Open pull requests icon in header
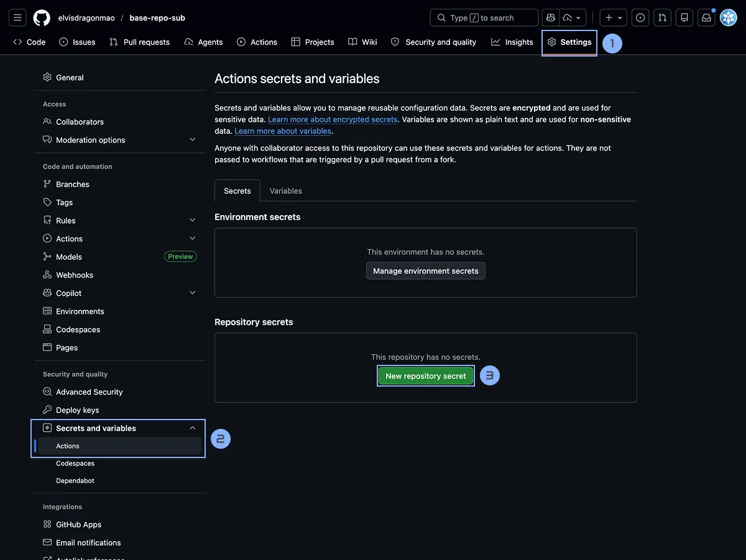Image resolution: width=746 pixels, height=560 pixels. click(662, 17)
